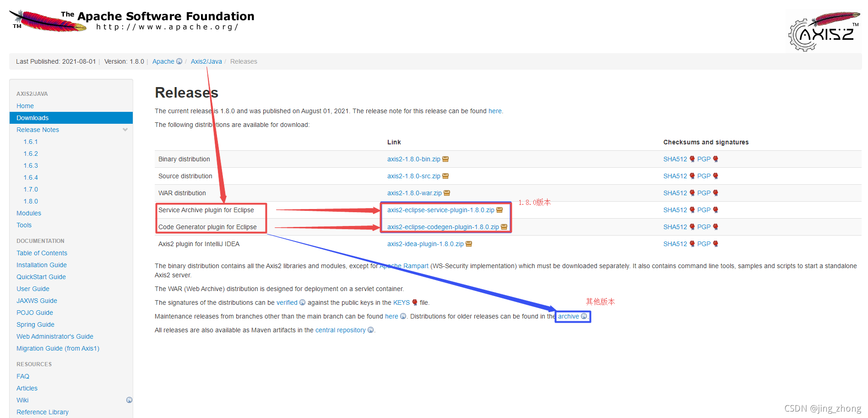The image size is (868, 418).
Task: Click the Apache breadcrumb link
Action: 163,61
